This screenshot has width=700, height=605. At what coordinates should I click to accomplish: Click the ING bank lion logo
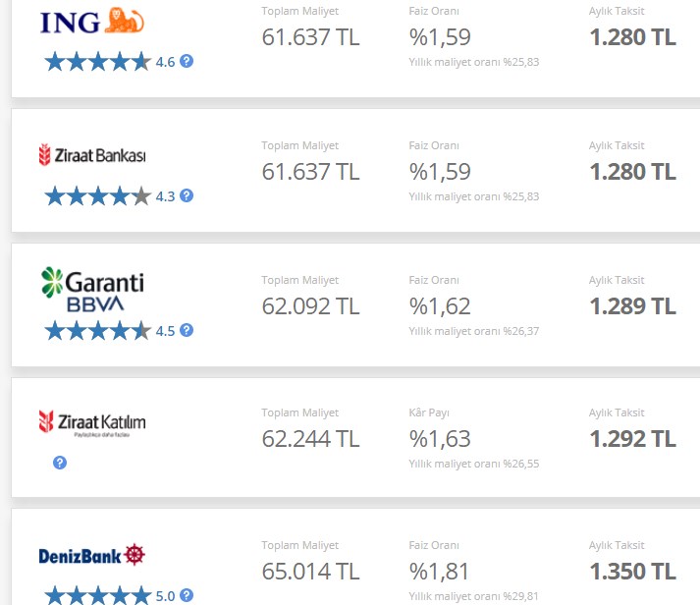[x=92, y=21]
